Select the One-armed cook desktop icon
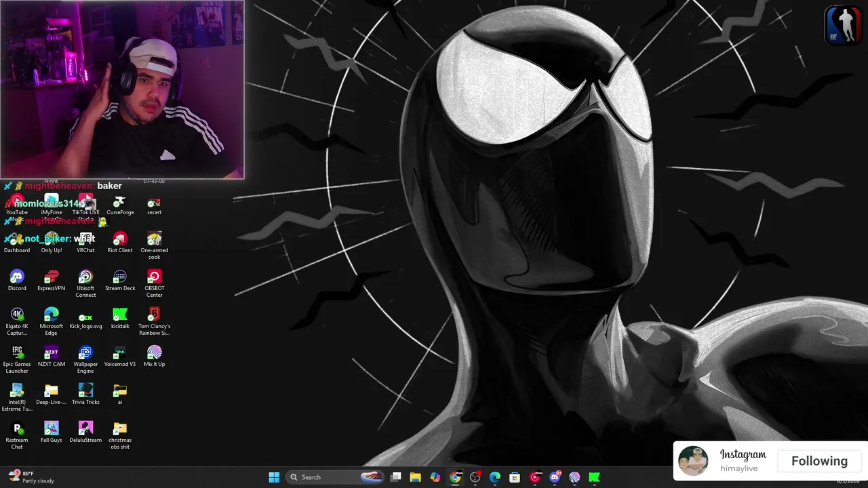Image resolution: width=868 pixels, height=488 pixels. tap(155, 245)
